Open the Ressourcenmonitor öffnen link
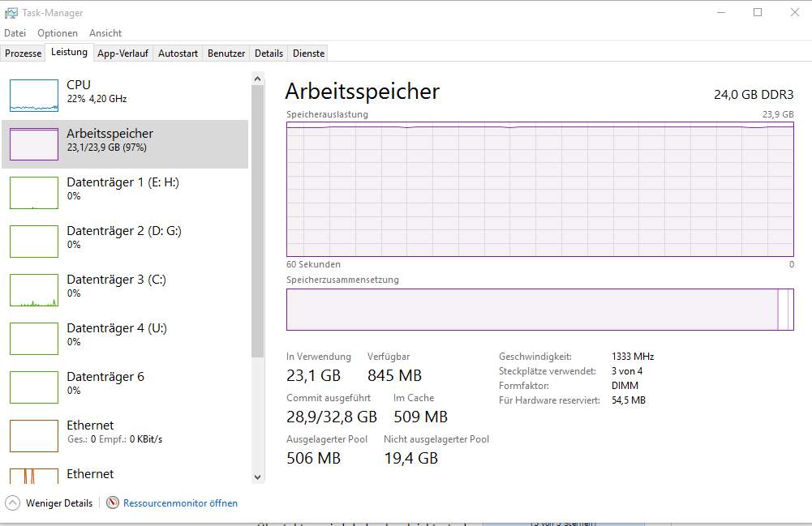Viewport: 812px width, 526px height. pyautogui.click(x=180, y=503)
